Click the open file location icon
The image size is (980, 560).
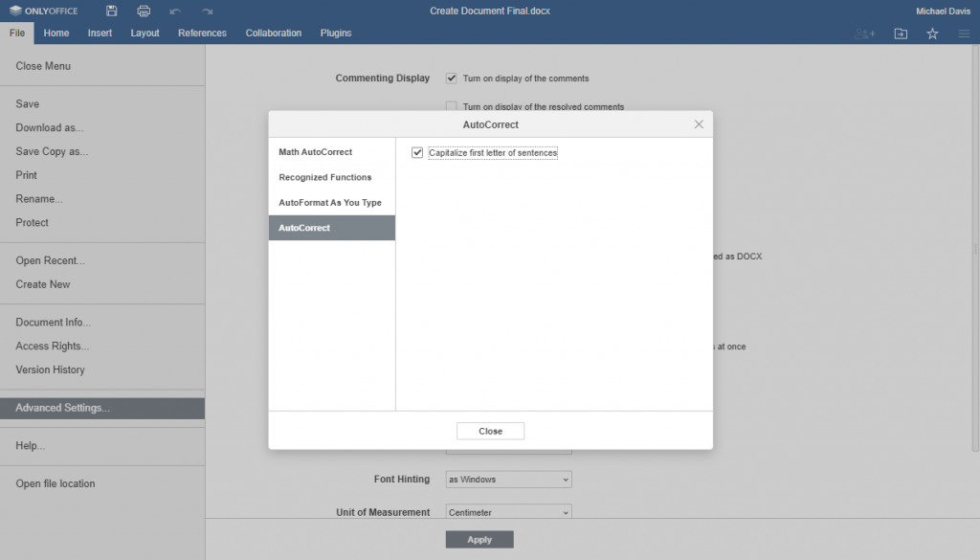899,33
